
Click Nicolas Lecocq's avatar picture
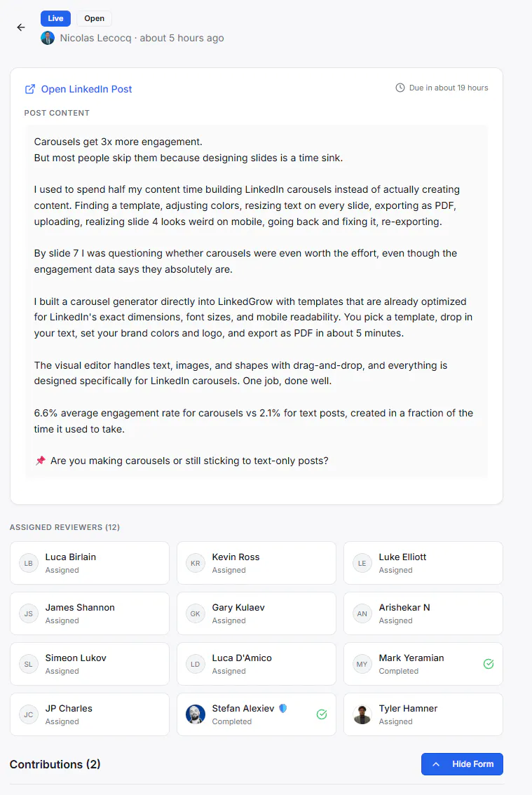48,38
